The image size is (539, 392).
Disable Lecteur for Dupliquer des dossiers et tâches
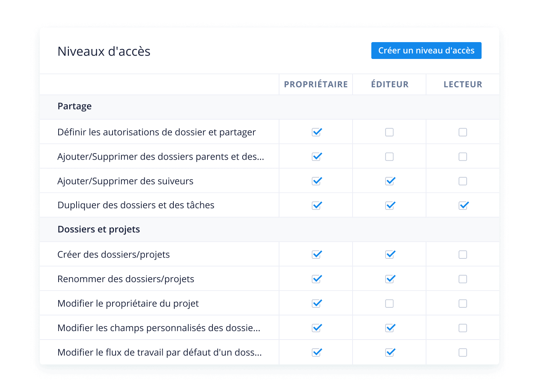tap(464, 206)
